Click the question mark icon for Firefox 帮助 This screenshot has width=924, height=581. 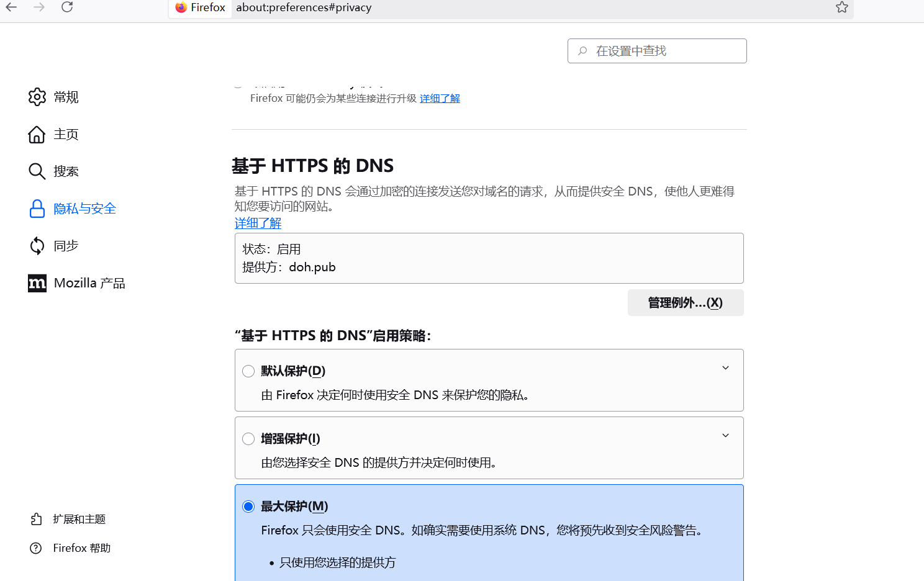point(37,548)
